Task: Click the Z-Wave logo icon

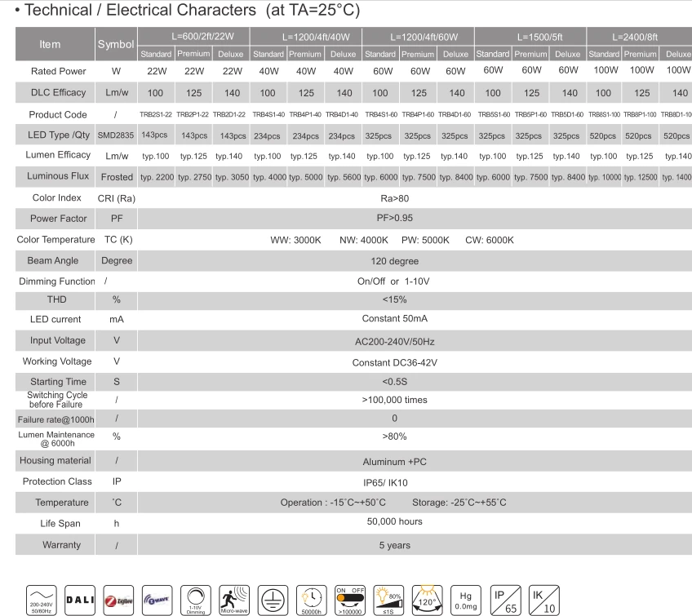Action: [157, 600]
